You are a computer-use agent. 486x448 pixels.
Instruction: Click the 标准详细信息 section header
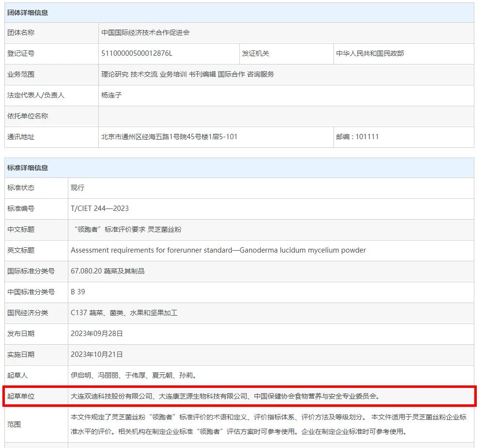point(28,168)
